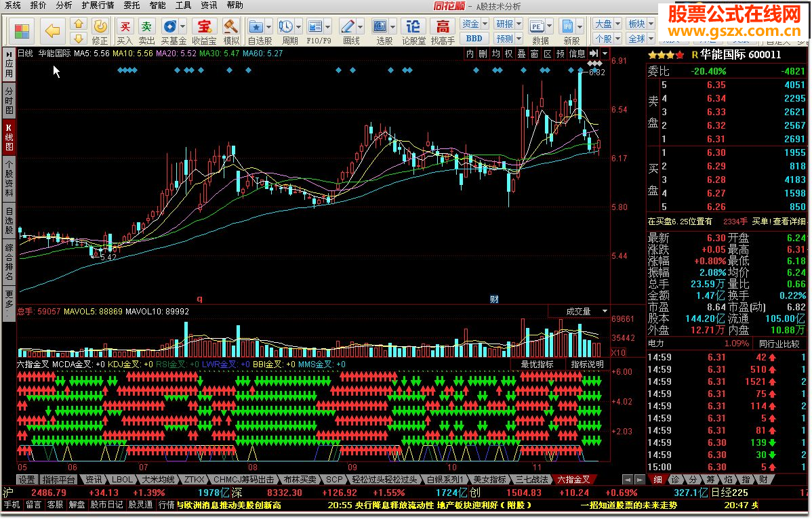
Task: Toggle the 删 chart option
Action: [x=483, y=54]
